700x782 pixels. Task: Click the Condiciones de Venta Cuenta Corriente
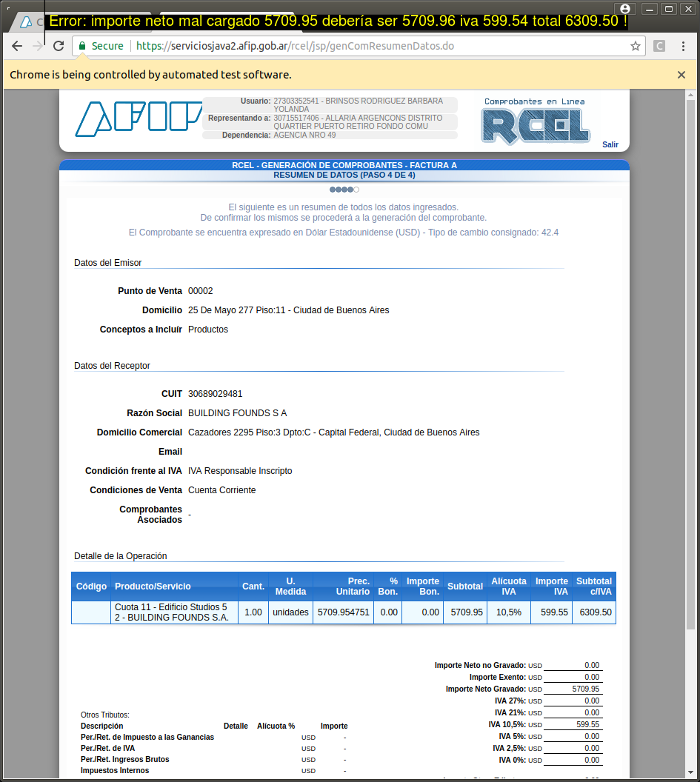pyautogui.click(x=222, y=490)
